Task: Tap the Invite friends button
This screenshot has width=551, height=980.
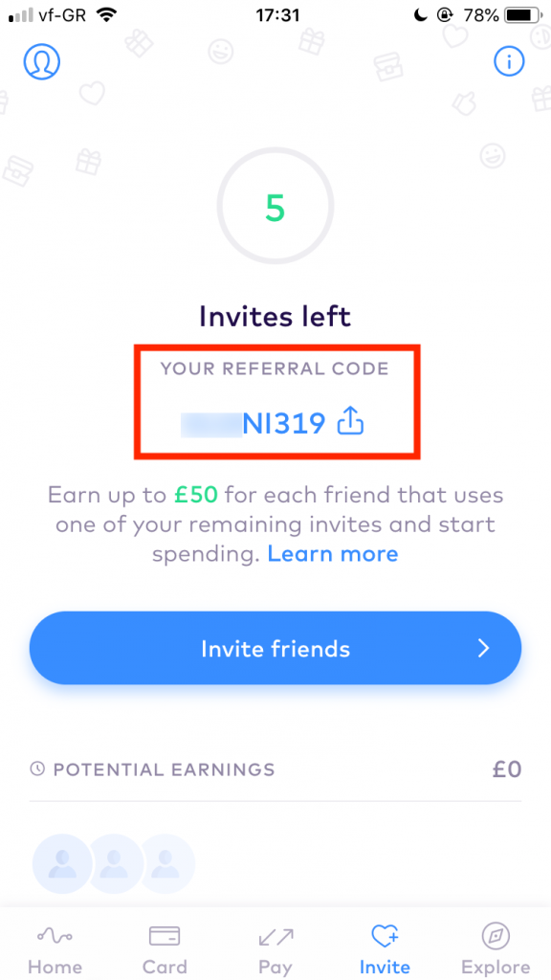Action: pyautogui.click(x=275, y=648)
